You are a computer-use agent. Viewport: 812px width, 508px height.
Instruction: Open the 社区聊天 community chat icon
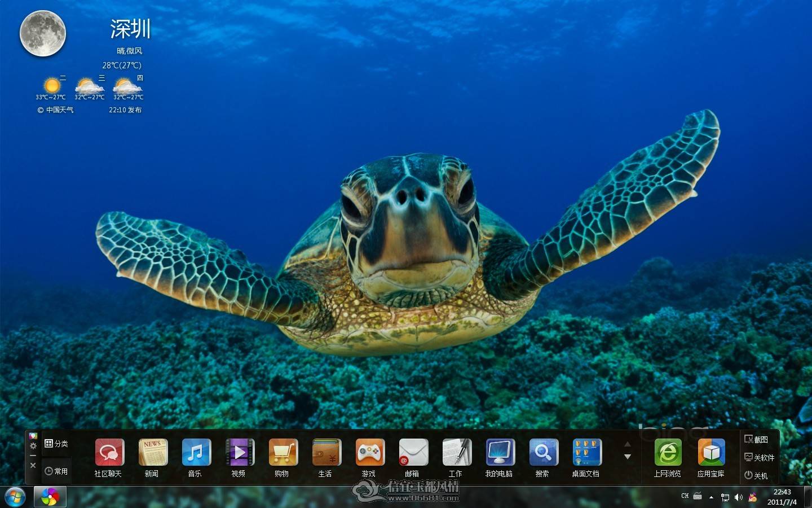(x=109, y=453)
